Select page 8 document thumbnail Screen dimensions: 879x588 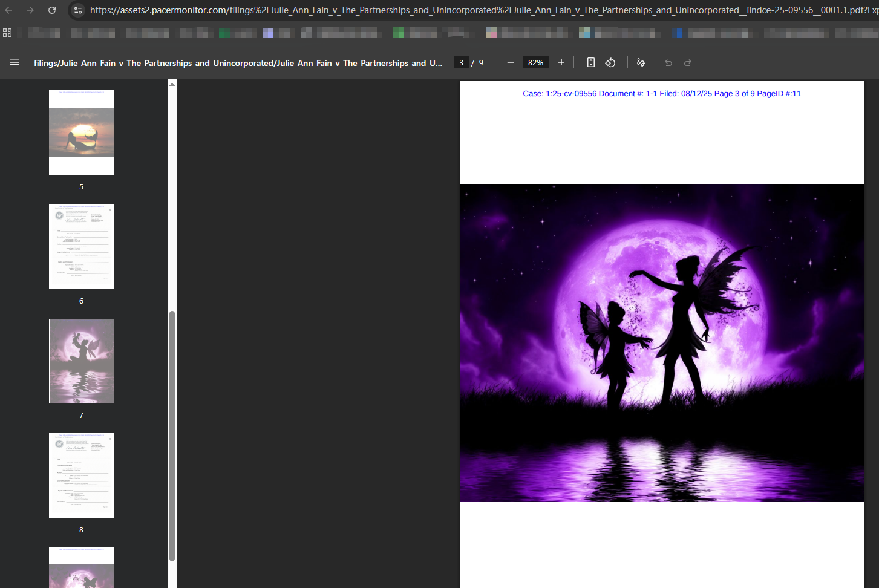(82, 475)
